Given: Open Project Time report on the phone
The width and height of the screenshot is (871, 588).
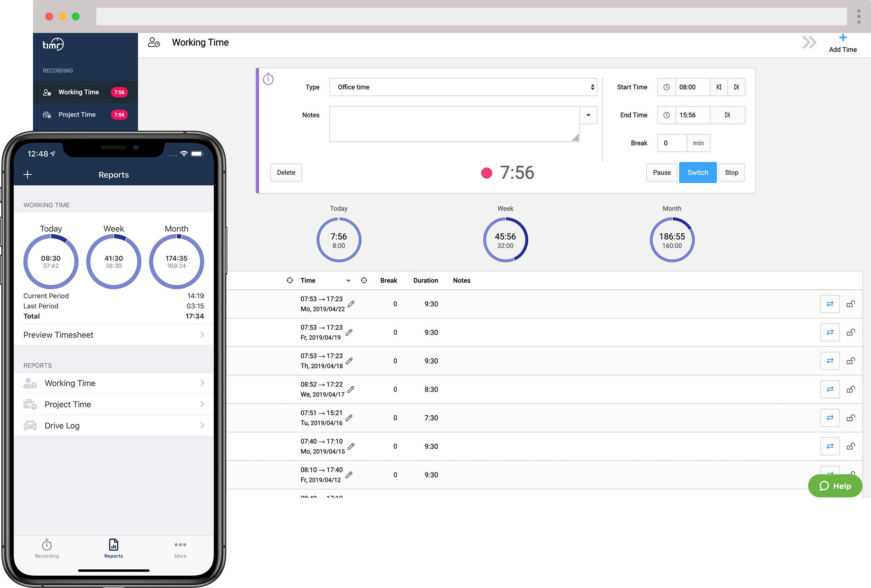Looking at the screenshot, I should tap(114, 404).
